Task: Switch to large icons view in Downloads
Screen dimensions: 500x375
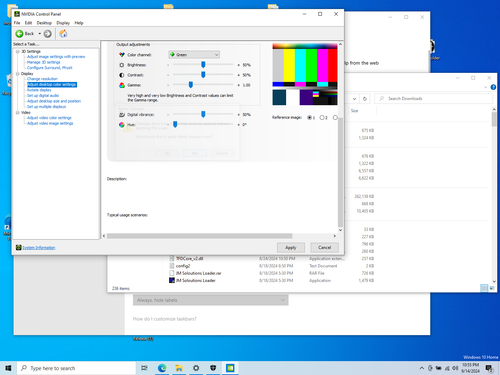Action: [492, 288]
